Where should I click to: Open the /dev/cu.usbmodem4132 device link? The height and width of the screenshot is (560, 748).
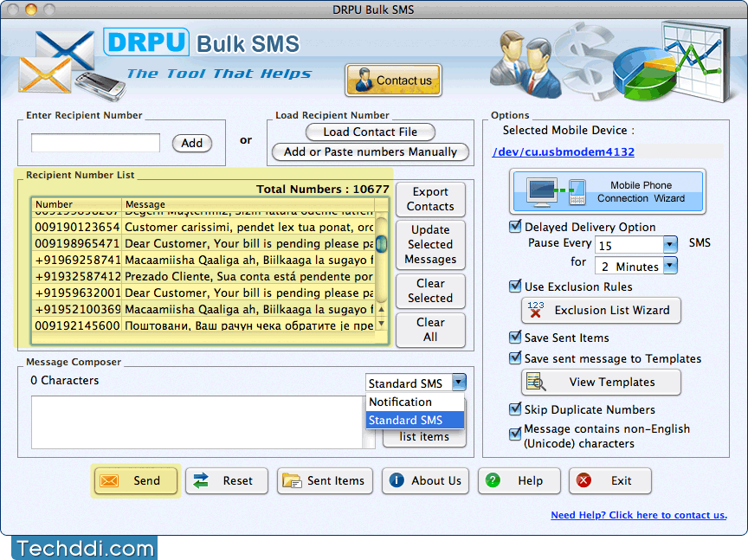click(564, 151)
